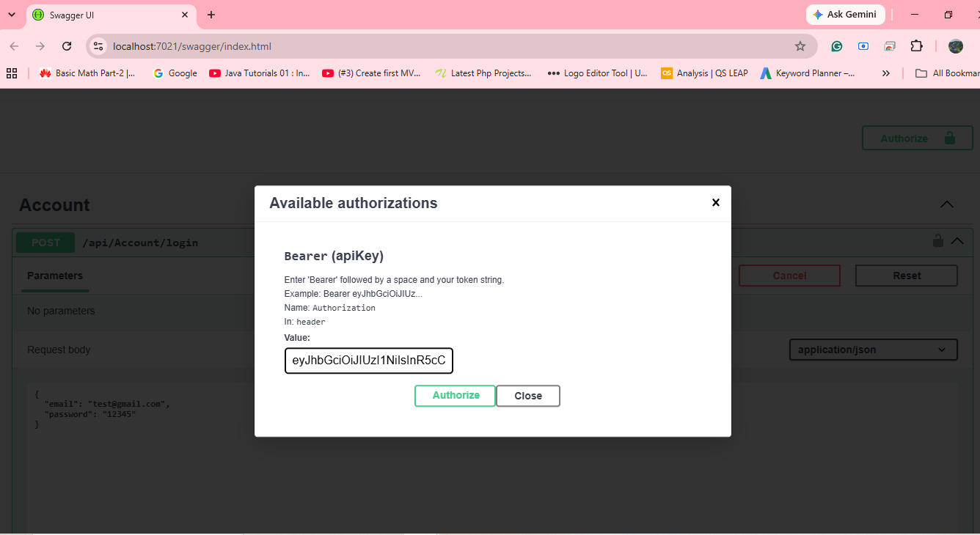This screenshot has width=980, height=535.
Task: Open the search tabs chevron menu
Action: coord(12,15)
